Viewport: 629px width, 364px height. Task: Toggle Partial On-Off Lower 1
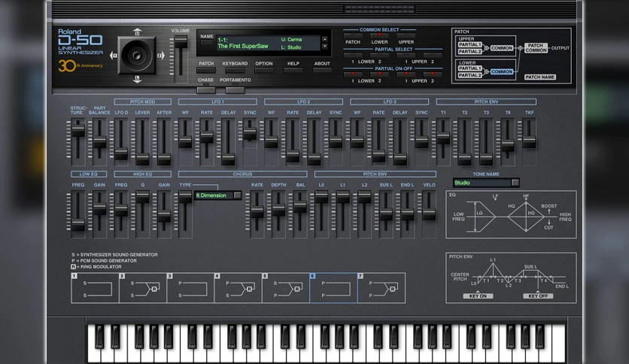pyautogui.click(x=353, y=74)
